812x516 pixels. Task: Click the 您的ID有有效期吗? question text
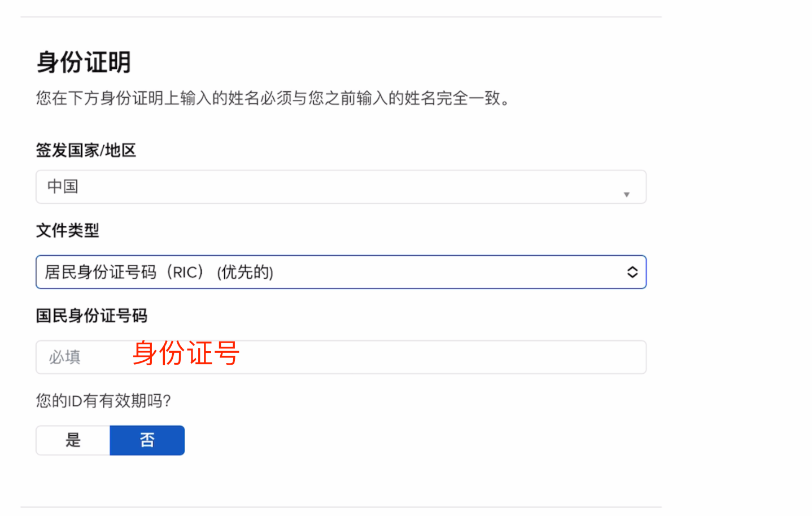coord(103,401)
